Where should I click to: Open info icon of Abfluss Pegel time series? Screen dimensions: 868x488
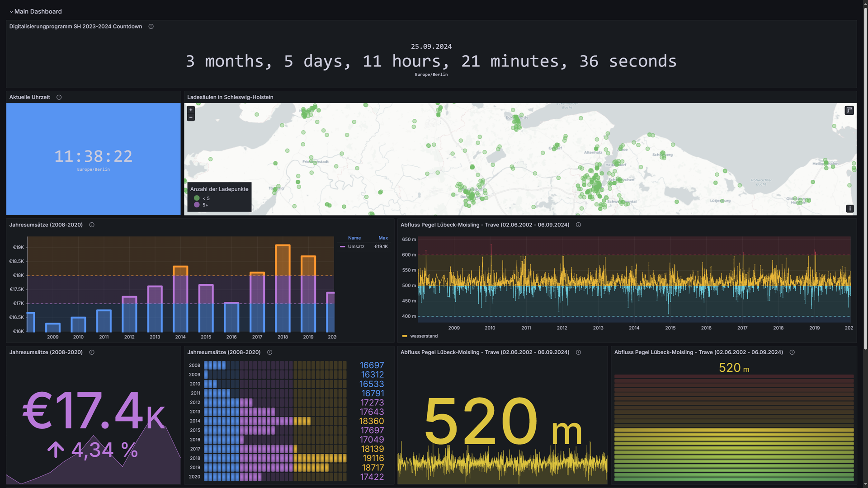[578, 225]
